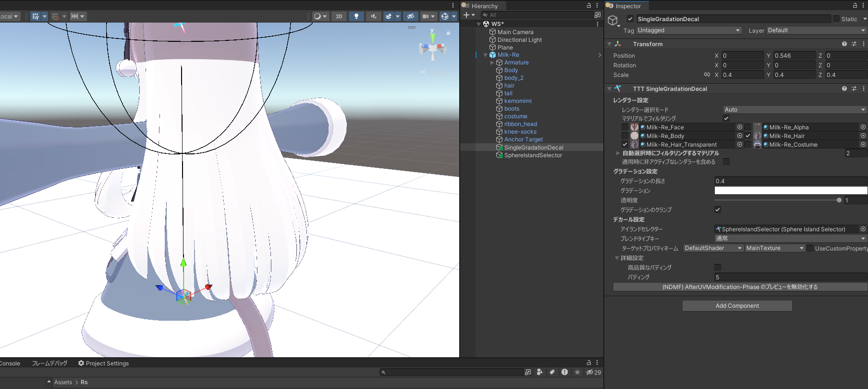Switch to the Project Settings tab
The width and height of the screenshot is (868, 389).
pos(103,364)
